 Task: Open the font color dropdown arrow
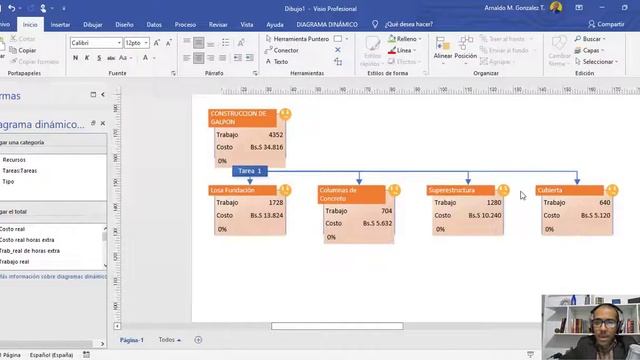154,58
